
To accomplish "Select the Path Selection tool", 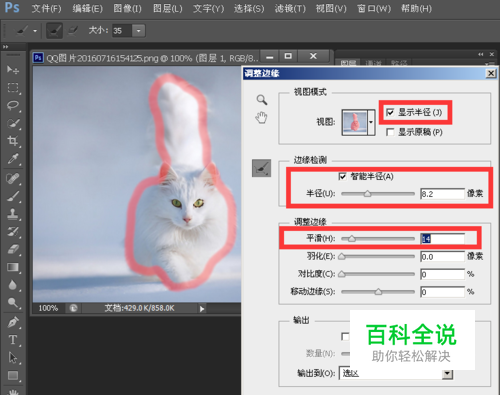I will 13,358.
